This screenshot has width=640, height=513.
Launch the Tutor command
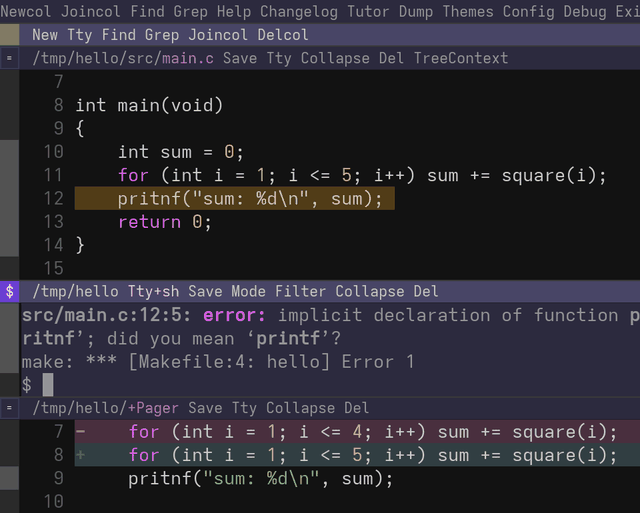tap(368, 11)
